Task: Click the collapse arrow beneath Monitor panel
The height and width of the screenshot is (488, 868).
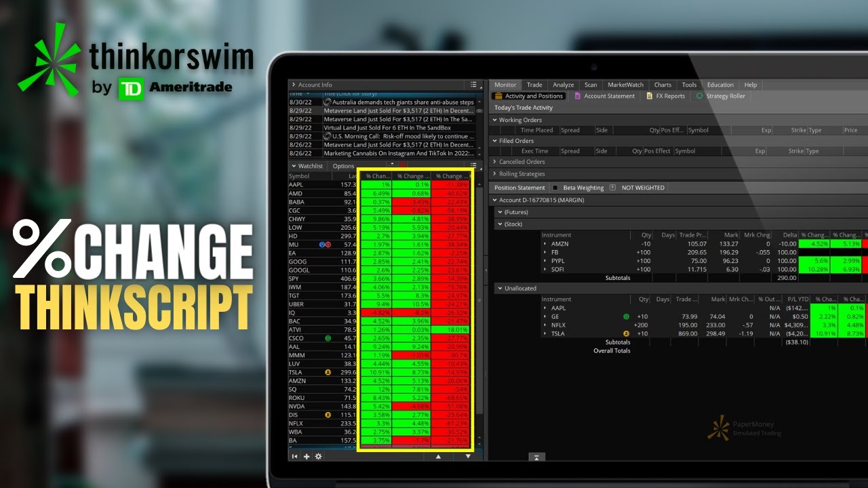Action: (x=536, y=457)
